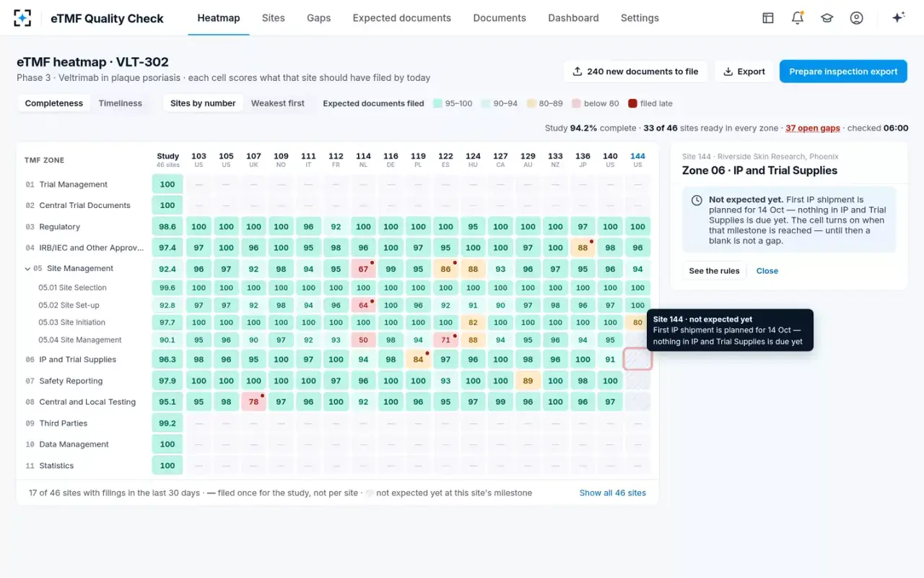Image resolution: width=924 pixels, height=578 pixels.
Task: Switch to the Documents tab
Action: [500, 18]
